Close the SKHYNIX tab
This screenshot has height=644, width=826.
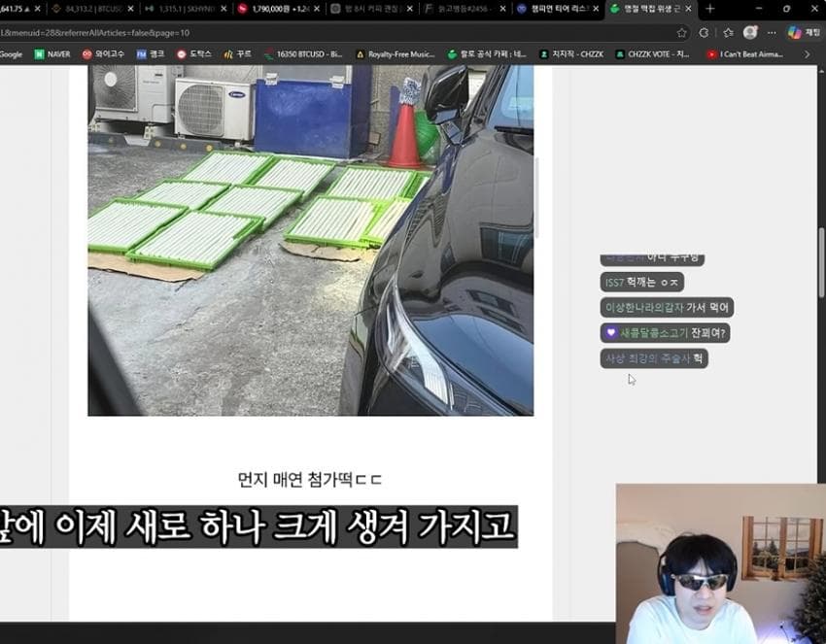click(x=224, y=9)
